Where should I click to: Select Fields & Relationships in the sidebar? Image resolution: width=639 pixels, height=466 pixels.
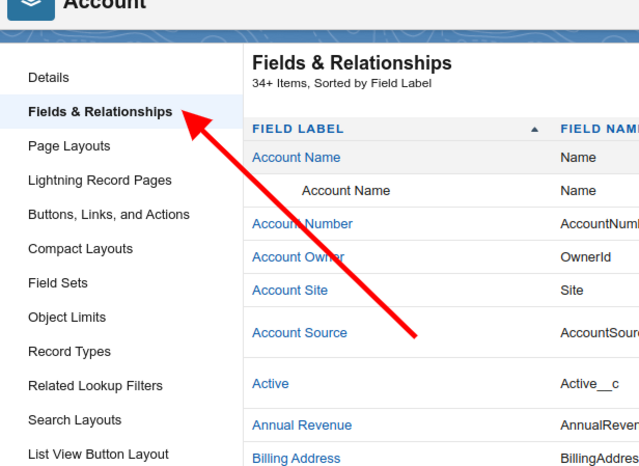click(100, 112)
